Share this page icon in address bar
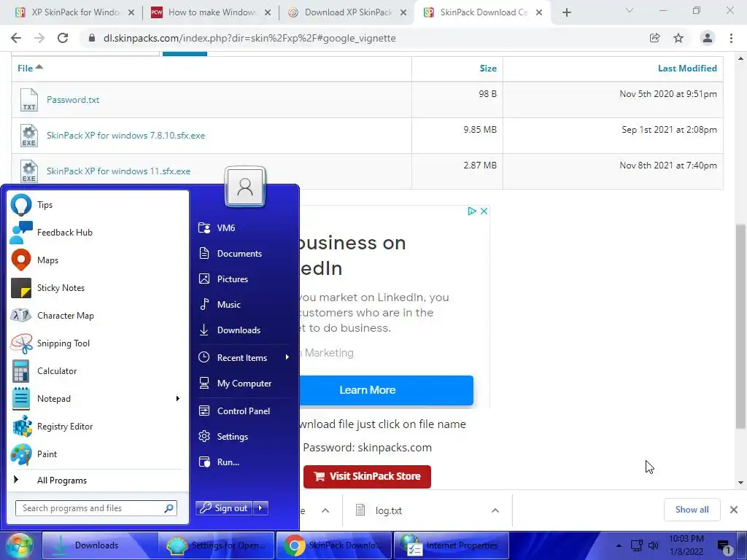Image resolution: width=747 pixels, height=560 pixels. (654, 38)
